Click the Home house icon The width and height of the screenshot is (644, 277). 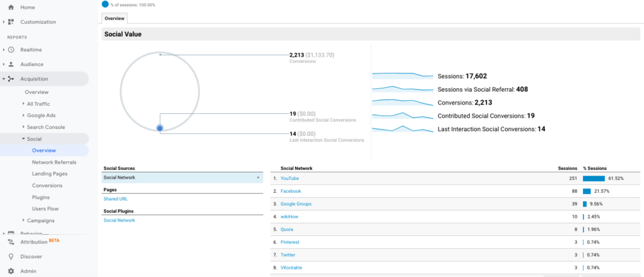(11, 7)
